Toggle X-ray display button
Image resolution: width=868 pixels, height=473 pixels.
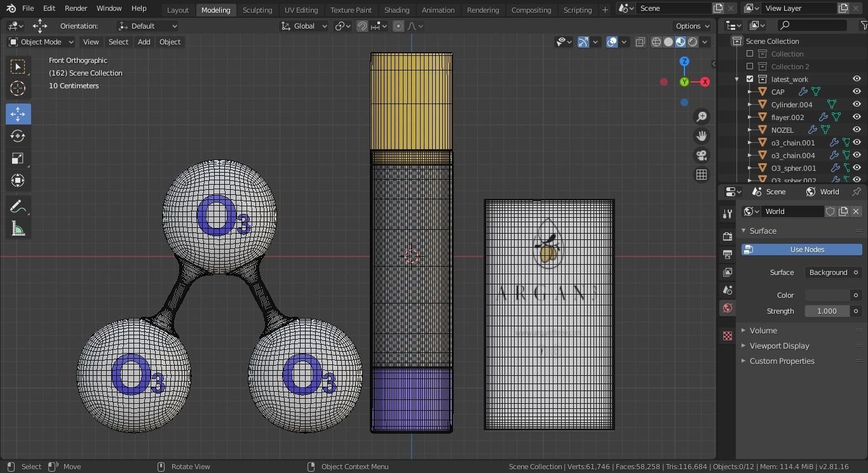(x=641, y=42)
